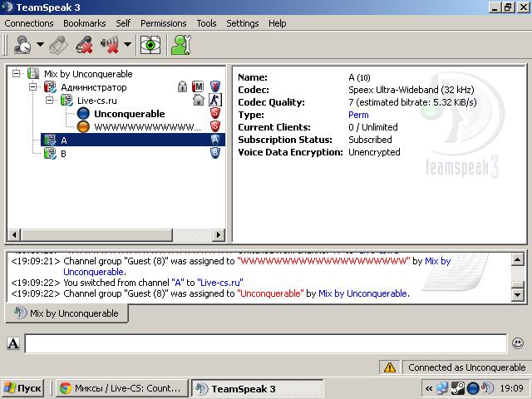This screenshot has height=399, width=532.
Task: Click the red S badge beside WWWWWWWWWWWWW
Action: click(x=215, y=126)
